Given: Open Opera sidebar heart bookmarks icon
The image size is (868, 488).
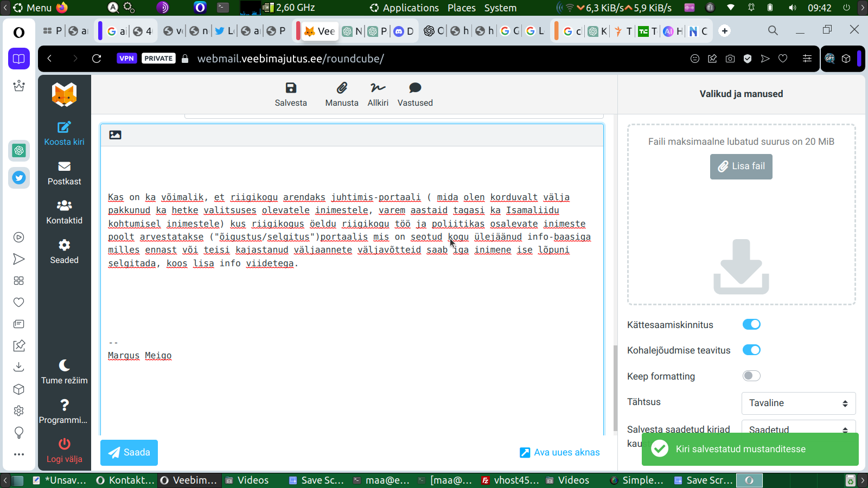Looking at the screenshot, I should click(x=19, y=302).
